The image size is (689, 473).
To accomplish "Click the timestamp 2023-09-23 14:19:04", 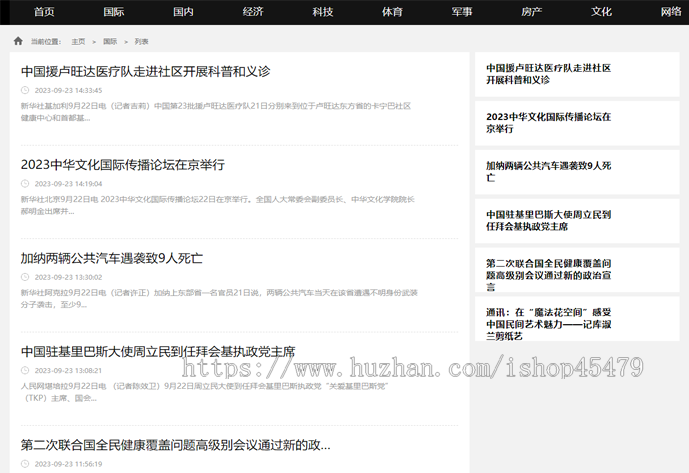I will 69,184.
